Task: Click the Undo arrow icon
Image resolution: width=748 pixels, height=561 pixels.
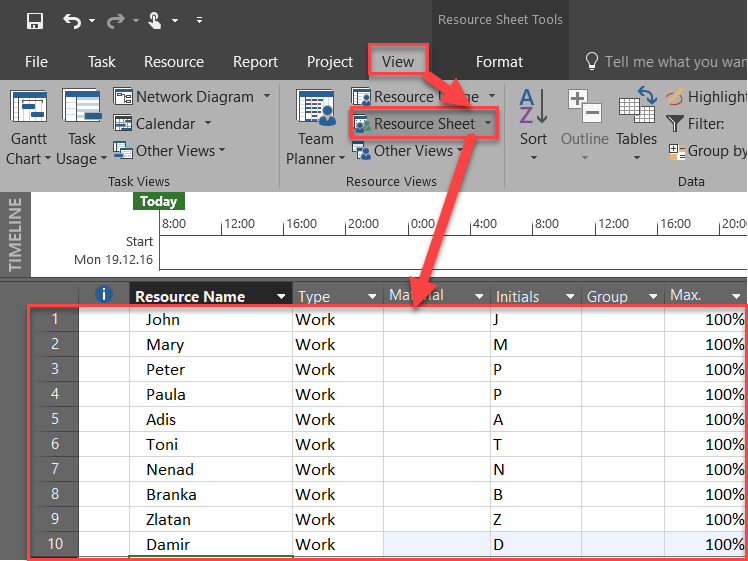Action: [72, 21]
